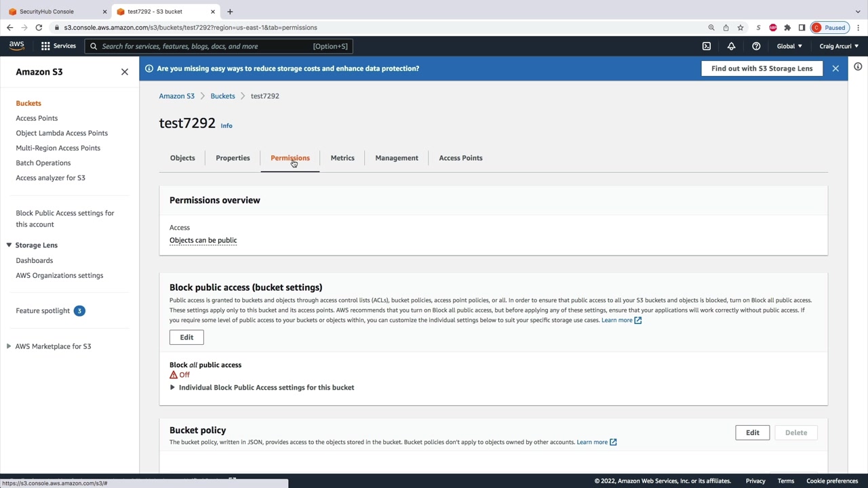Open Access Points in the sidebar

[x=37, y=118]
